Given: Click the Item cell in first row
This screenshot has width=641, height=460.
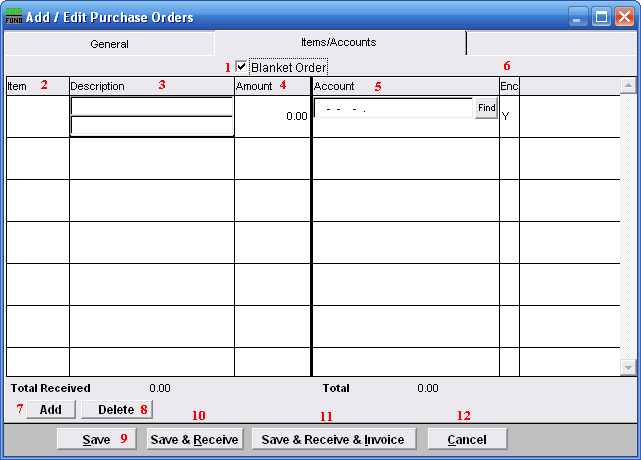Looking at the screenshot, I should [37, 116].
